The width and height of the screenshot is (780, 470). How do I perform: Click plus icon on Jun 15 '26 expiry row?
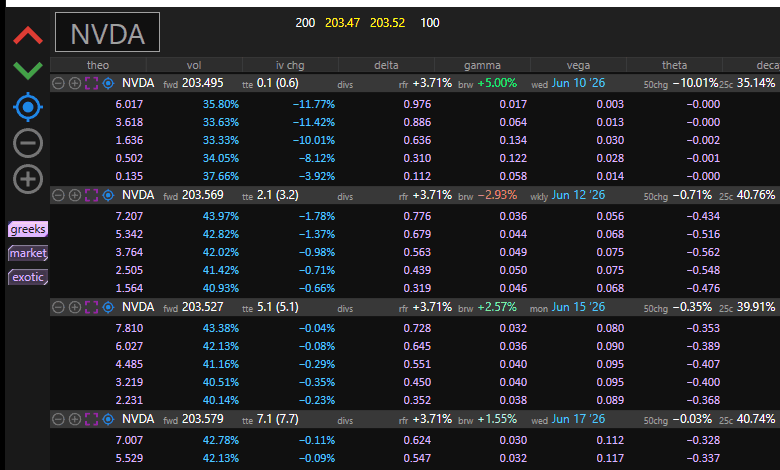tap(75, 307)
